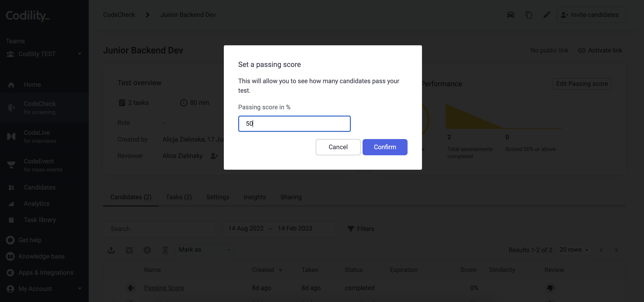Screen dimensions: 644x302
Task: Click the CodeLive interviews icon
Action: [11, 136]
